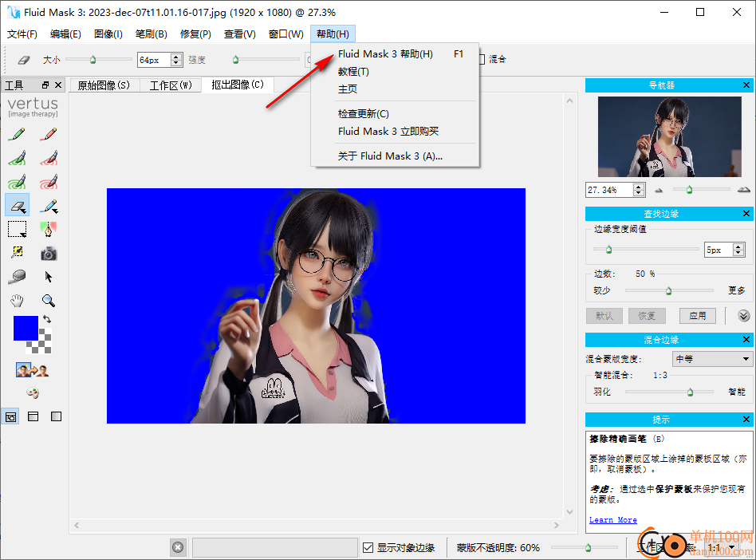This screenshot has height=560, width=756.
Task: Choose 主页 from help menu
Action: 395,89
